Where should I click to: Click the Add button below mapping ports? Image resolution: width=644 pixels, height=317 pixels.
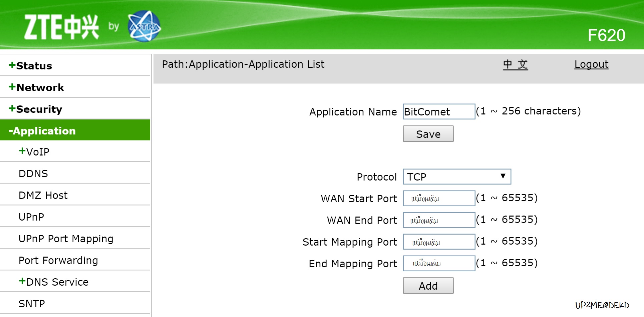tap(428, 285)
